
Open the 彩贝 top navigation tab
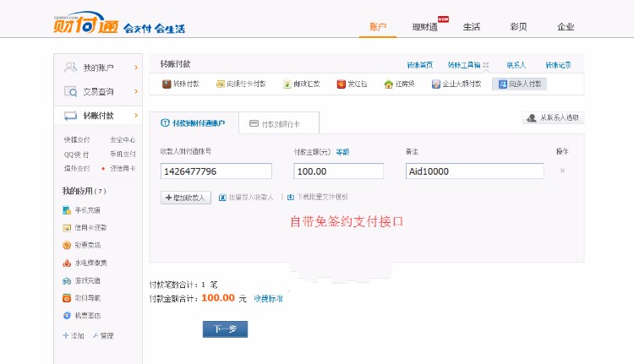click(518, 27)
